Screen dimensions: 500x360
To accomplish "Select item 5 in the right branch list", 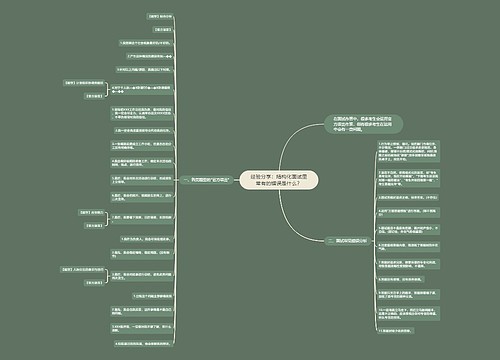I will click(408, 229).
